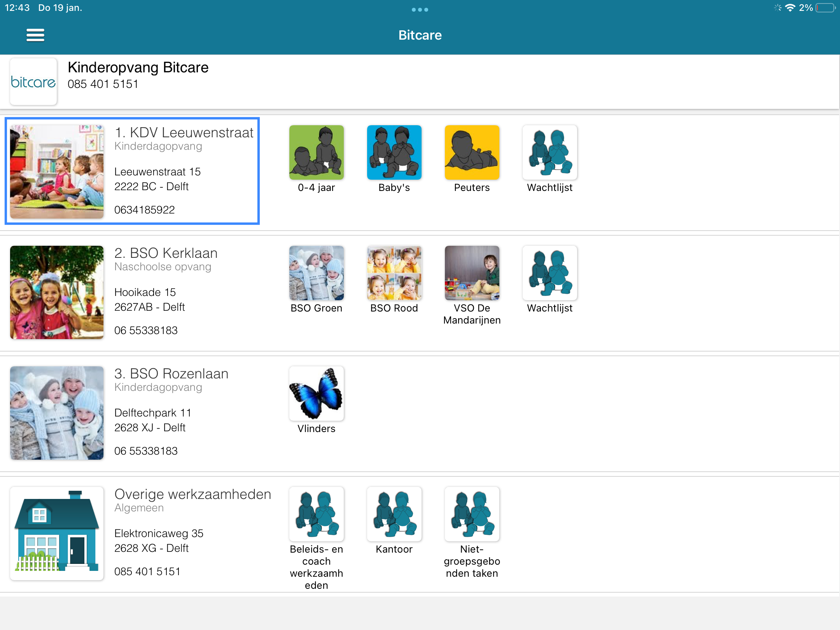The image size is (840, 630).
Task: Tap Kinderopvang Bitcare organisation name
Action: tap(138, 67)
